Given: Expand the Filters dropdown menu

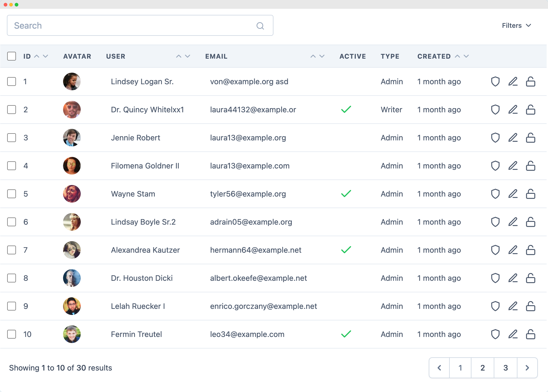Looking at the screenshot, I should [516, 25].
